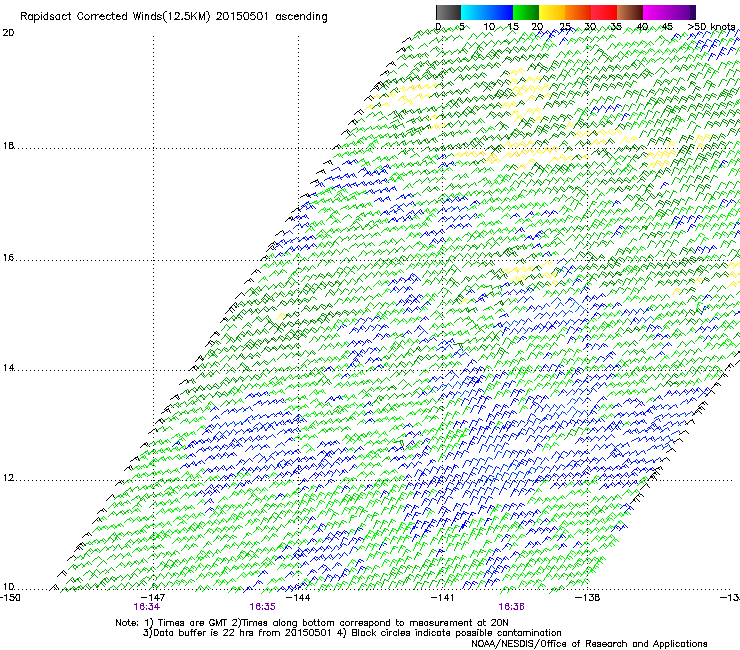Click the gray 0-5 knot color swatch
Viewport: 740px width, 650px height.
point(448,12)
